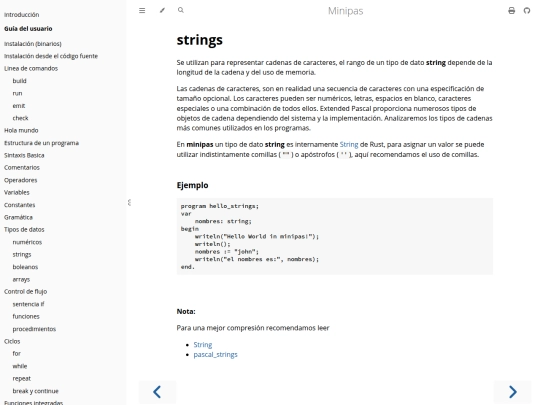Image resolution: width=540 pixels, height=405 pixels.
Task: Open Tipos de datos chapter
Action: [x=24, y=230]
